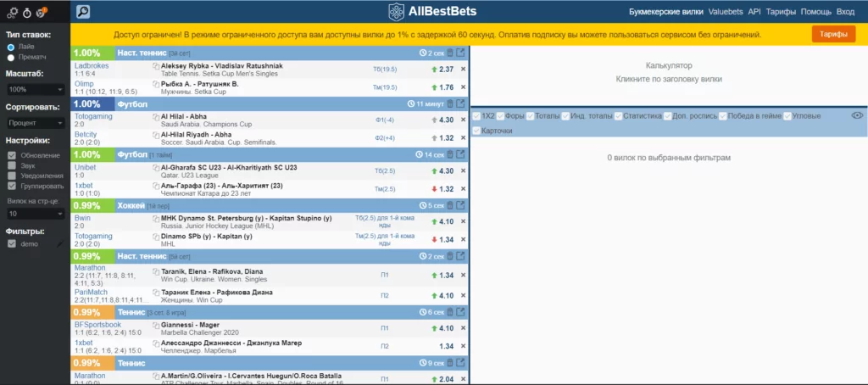Toggle the Тоталы filter checkbox
The height and width of the screenshot is (385, 868).
click(x=530, y=116)
